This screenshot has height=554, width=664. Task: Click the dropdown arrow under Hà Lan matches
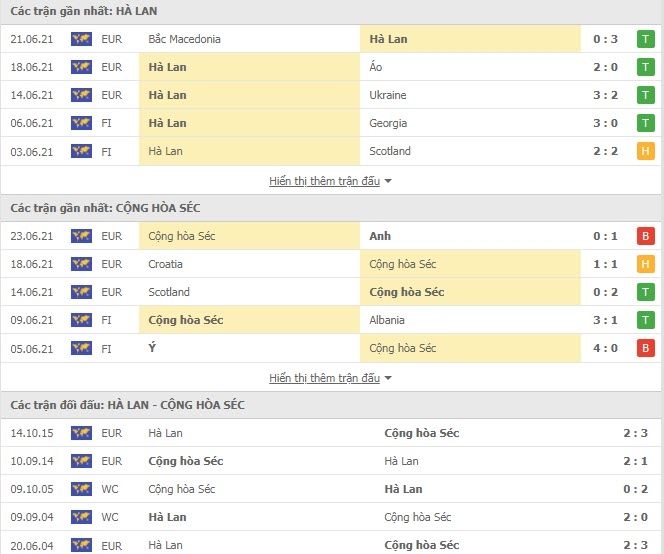tap(388, 181)
